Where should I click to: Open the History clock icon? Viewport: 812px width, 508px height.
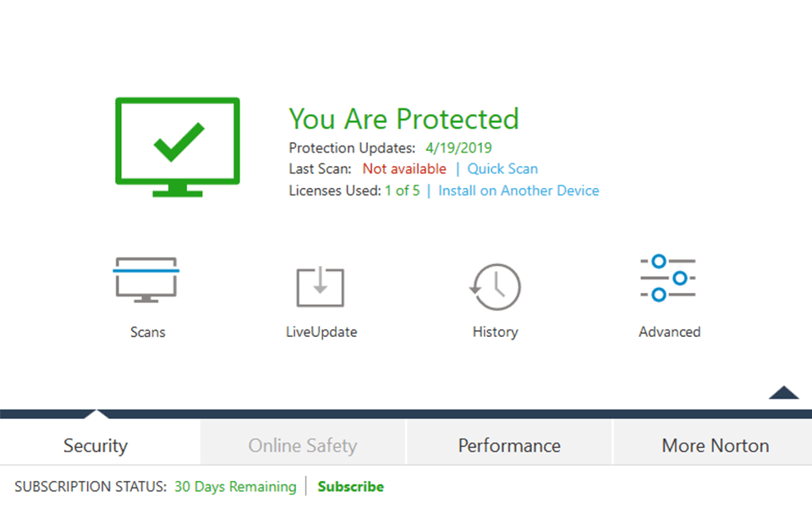pyautogui.click(x=496, y=286)
